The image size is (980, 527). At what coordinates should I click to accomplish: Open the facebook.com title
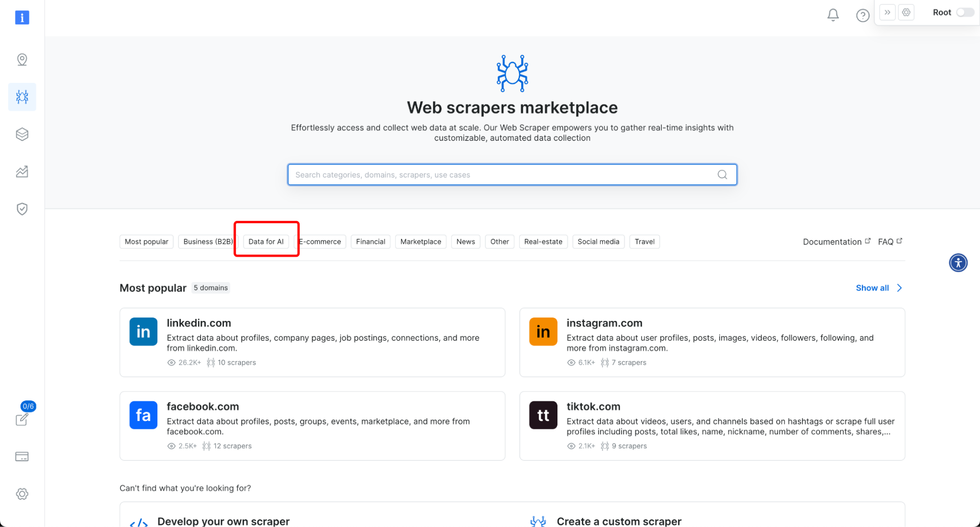(202, 406)
